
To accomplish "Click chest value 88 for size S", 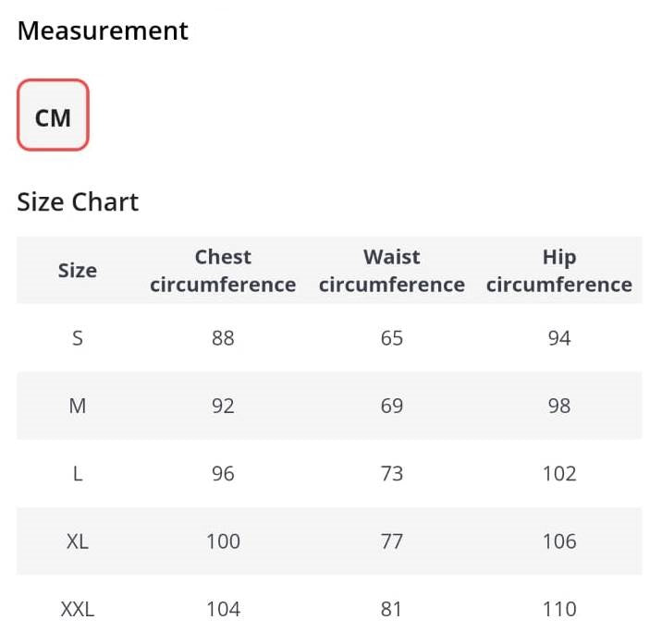I will [x=223, y=338].
